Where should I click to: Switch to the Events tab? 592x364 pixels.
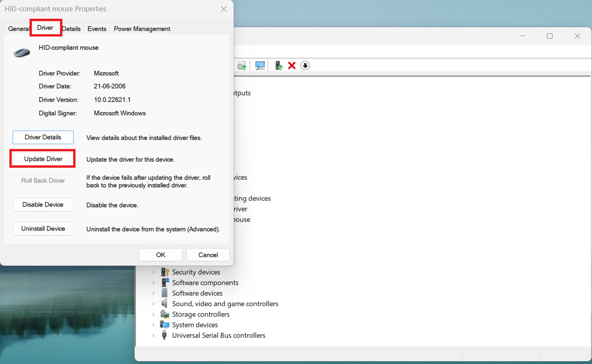coord(97,29)
